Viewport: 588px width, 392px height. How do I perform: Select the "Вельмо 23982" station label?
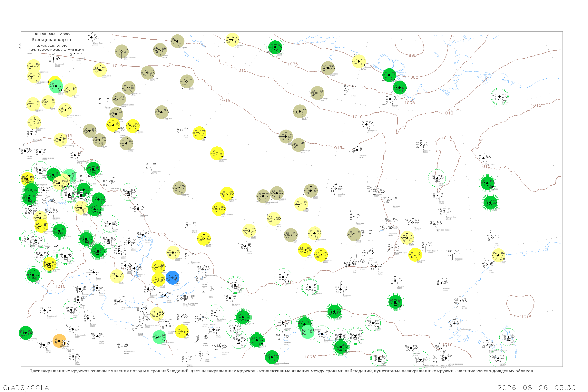point(131,150)
